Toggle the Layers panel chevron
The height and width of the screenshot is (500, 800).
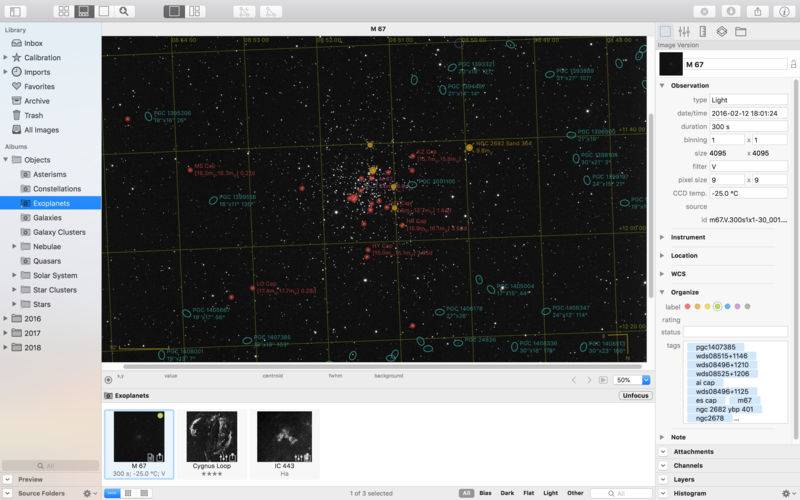pyautogui.click(x=663, y=480)
